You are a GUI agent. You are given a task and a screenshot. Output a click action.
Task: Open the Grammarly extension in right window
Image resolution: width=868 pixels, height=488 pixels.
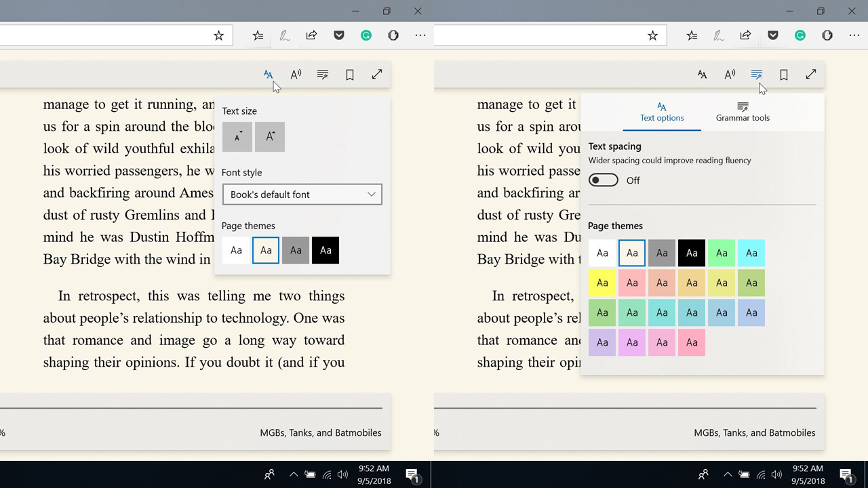tap(800, 35)
